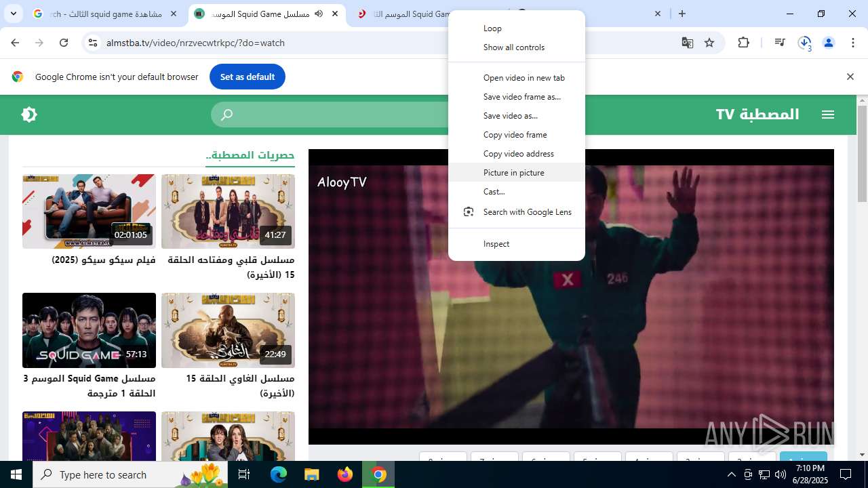Screen dimensions: 868x488
Task: Open Chrome three-dot menu
Action: 853,43
